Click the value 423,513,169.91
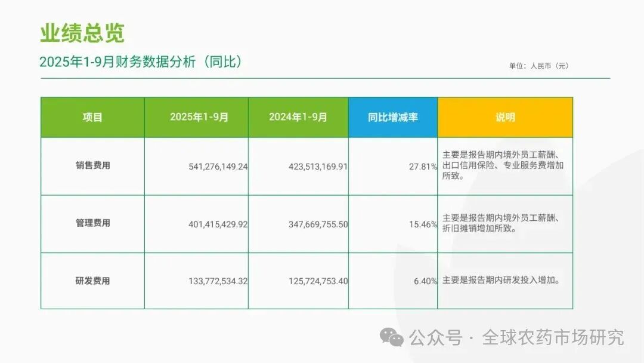 (x=318, y=167)
